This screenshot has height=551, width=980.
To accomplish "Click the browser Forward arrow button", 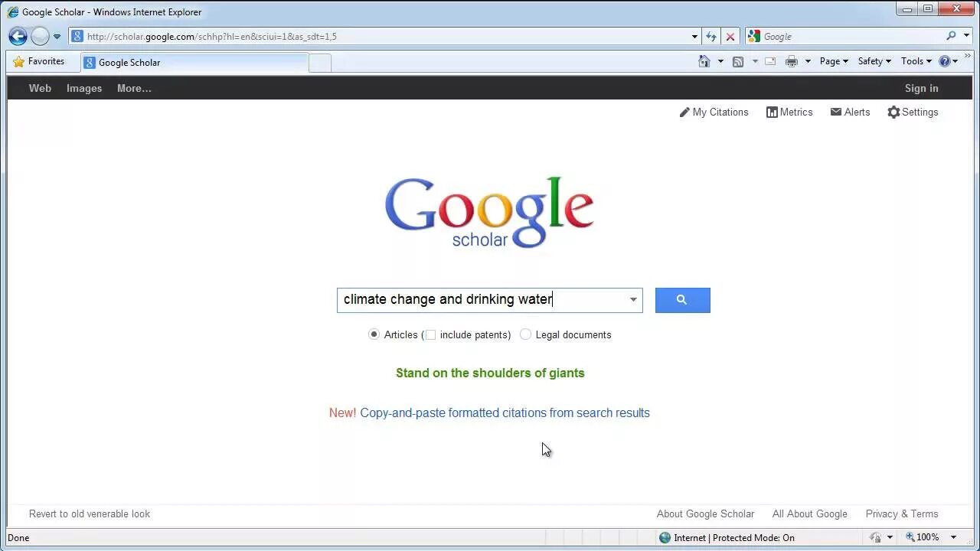I will [x=40, y=36].
